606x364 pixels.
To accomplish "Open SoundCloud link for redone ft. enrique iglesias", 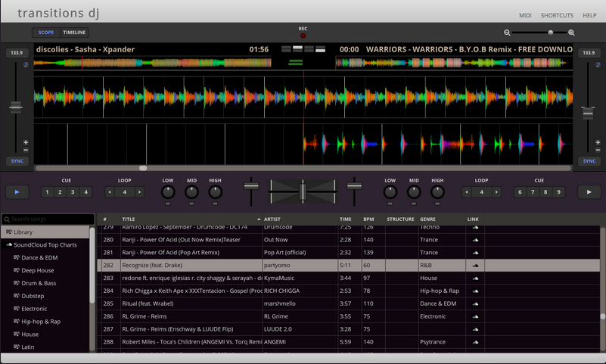I will (475, 278).
